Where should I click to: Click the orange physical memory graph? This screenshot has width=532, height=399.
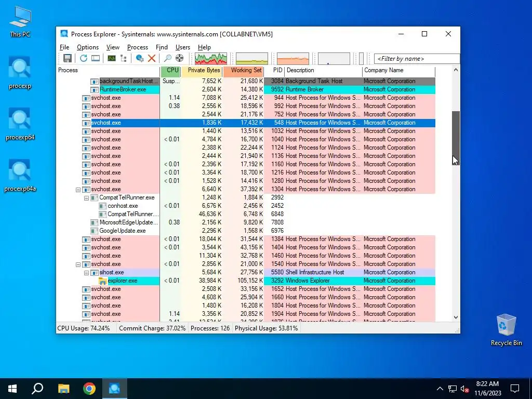click(293, 59)
